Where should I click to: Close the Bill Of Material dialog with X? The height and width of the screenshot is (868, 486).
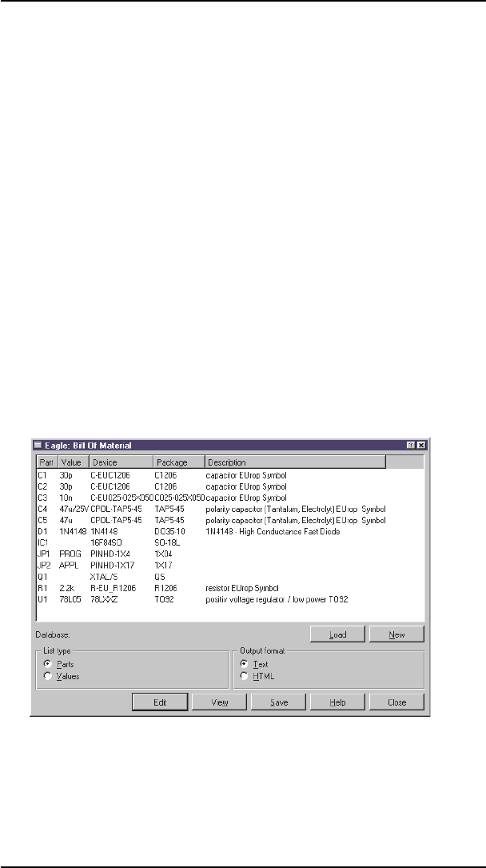tap(420, 445)
